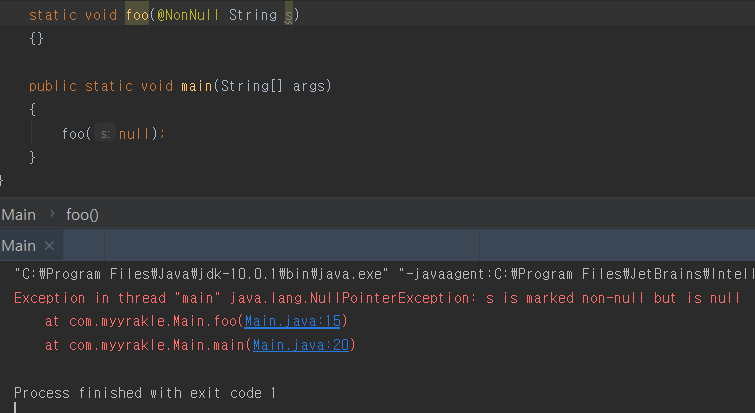Jump to Main.java:20 stack trace link
The height and width of the screenshot is (413, 755).
coord(300,345)
